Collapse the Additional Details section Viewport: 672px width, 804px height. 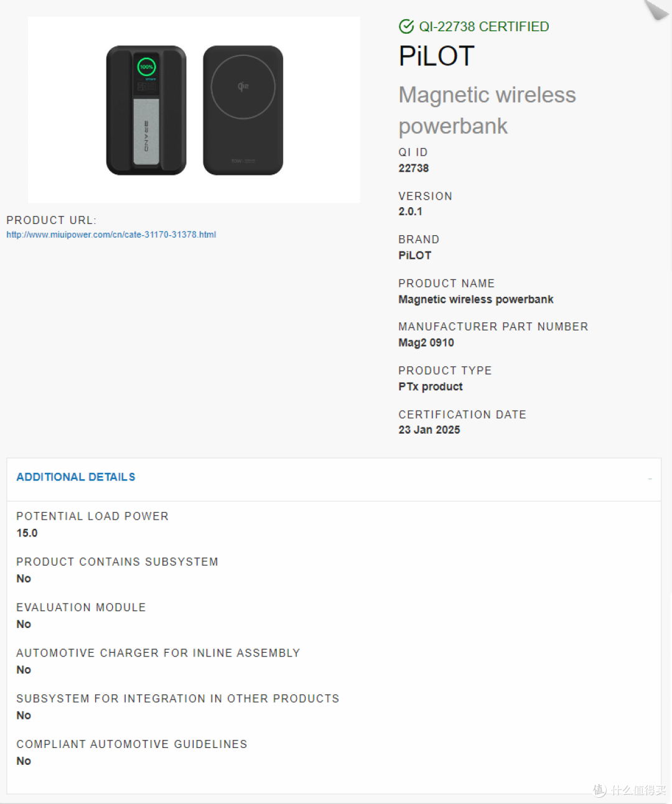[x=650, y=479]
